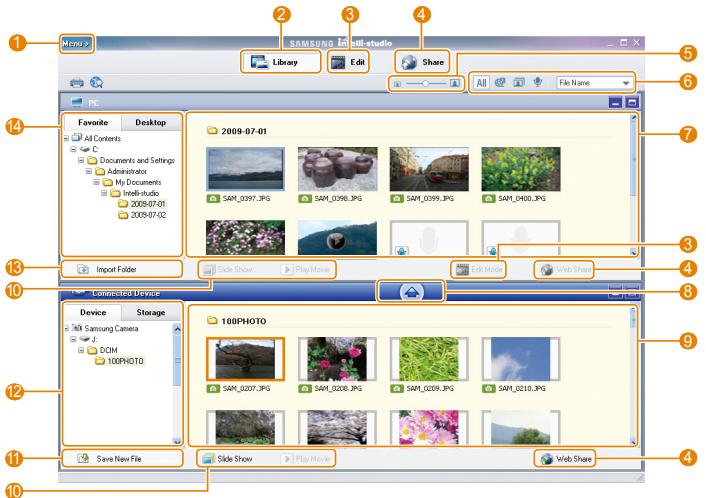Viewport: 706px width, 498px height.
Task: Select thumbnail SAM_0397.JPG
Action: (x=245, y=169)
